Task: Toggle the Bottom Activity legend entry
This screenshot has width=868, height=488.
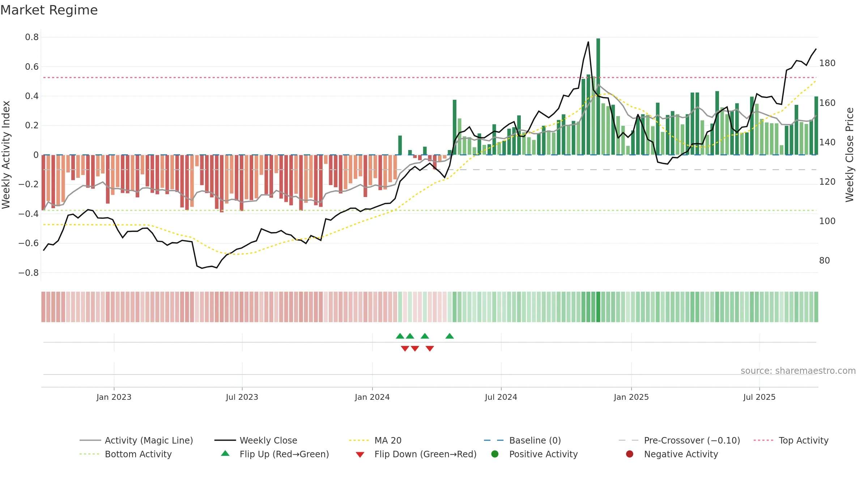Action: coord(125,454)
